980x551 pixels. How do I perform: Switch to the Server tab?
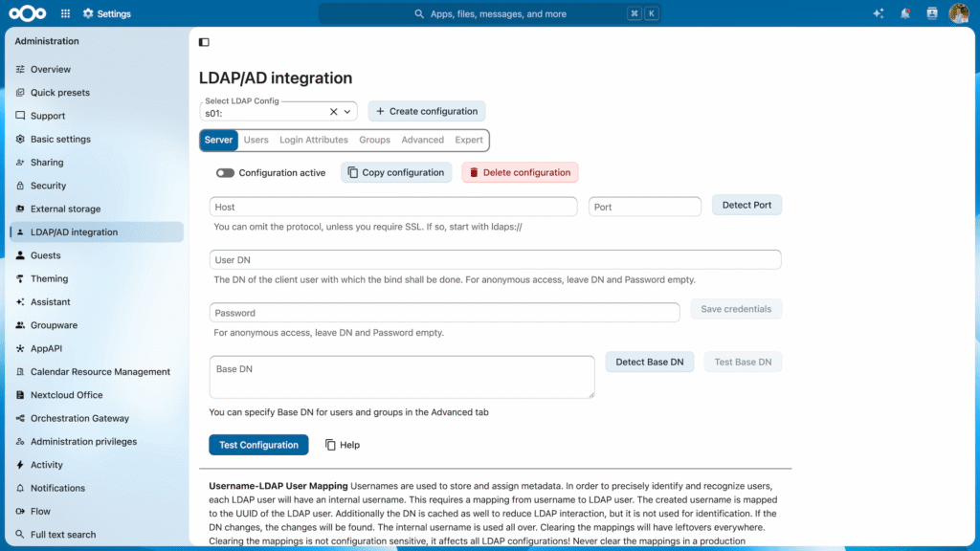coord(219,140)
